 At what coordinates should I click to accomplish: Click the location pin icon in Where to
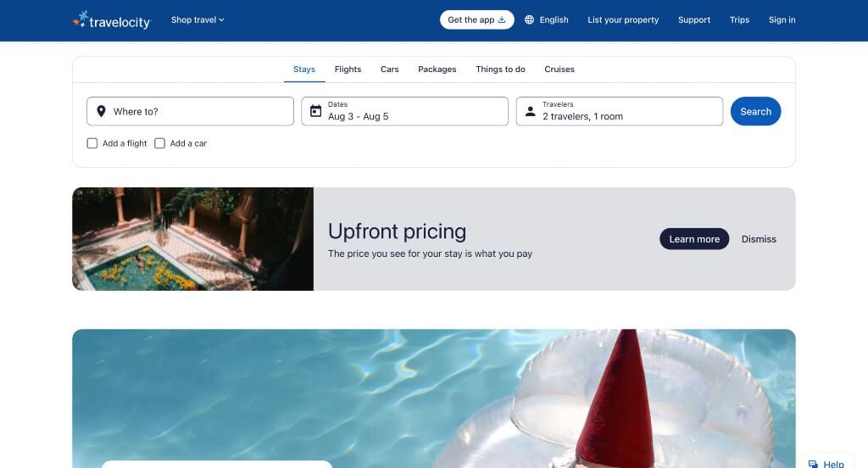(101, 111)
